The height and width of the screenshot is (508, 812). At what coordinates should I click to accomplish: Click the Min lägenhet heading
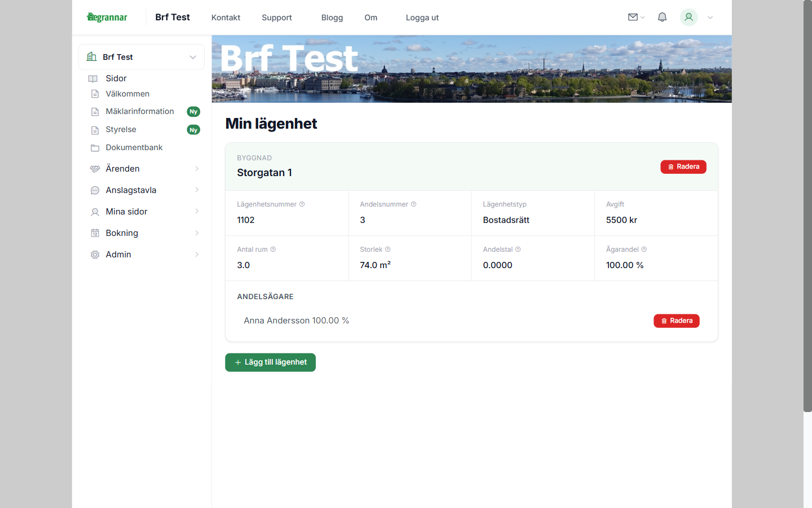pyautogui.click(x=271, y=124)
